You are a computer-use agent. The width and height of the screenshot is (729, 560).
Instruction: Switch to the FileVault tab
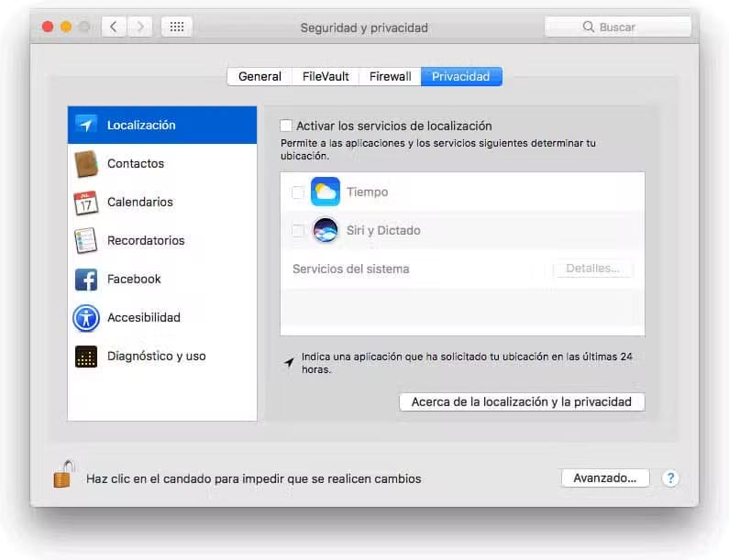(x=326, y=77)
